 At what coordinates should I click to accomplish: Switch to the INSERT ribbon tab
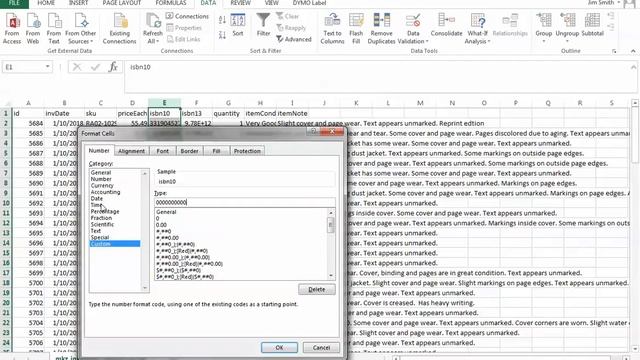[x=79, y=3]
